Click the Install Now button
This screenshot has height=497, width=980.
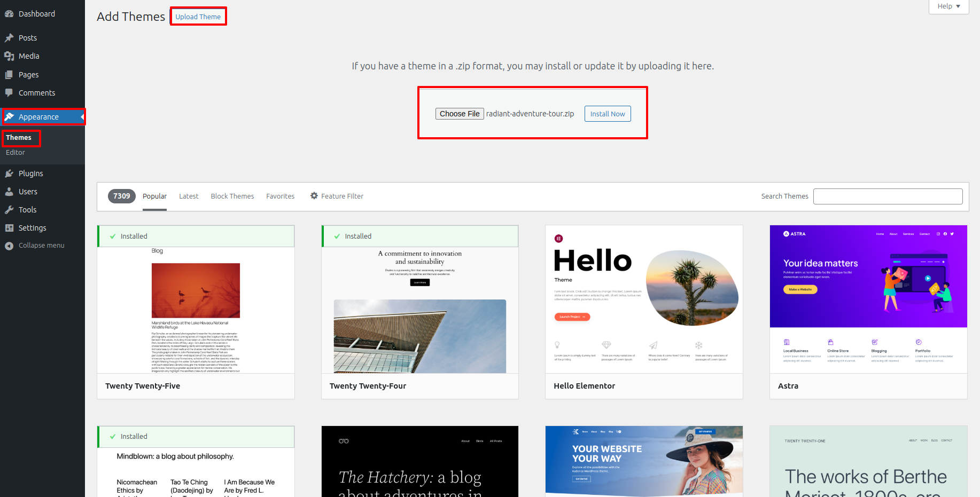pos(608,114)
